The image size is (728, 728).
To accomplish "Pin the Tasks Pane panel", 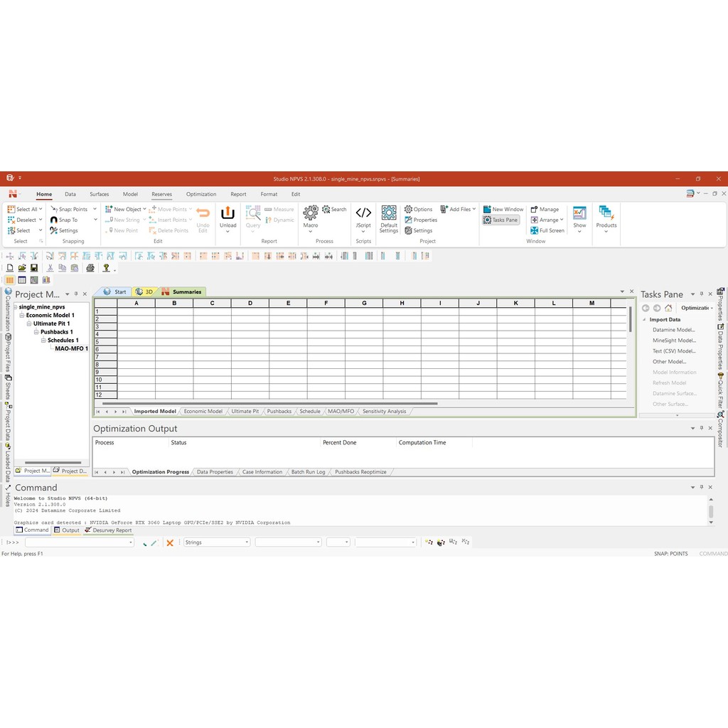I will (x=702, y=294).
